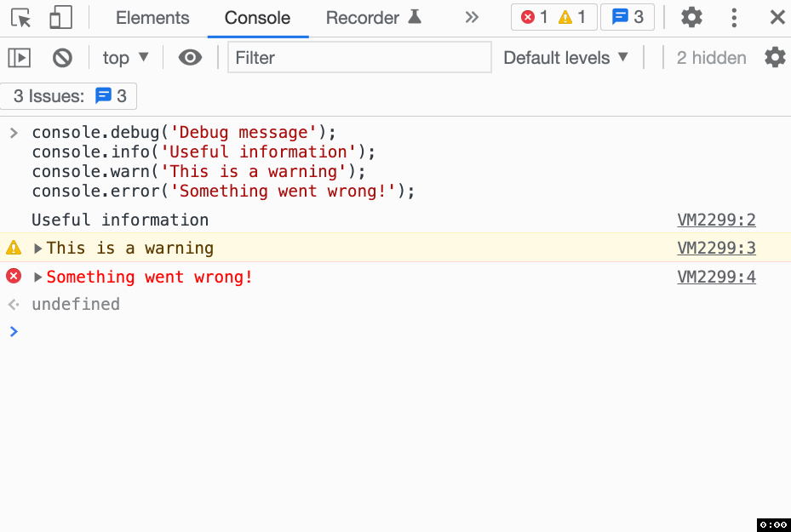Screen dimensions: 791x532
Task: Open source link VM2299:2
Action: (716, 220)
